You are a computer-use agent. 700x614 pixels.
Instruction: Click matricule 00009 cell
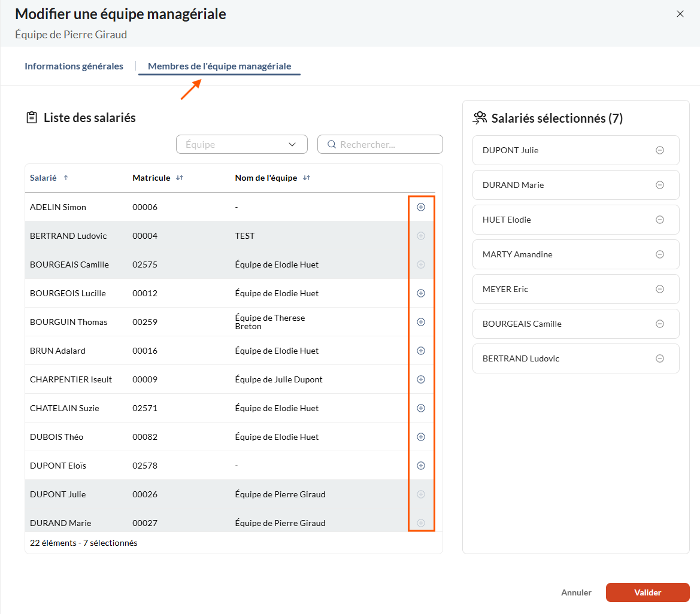pyautogui.click(x=145, y=379)
